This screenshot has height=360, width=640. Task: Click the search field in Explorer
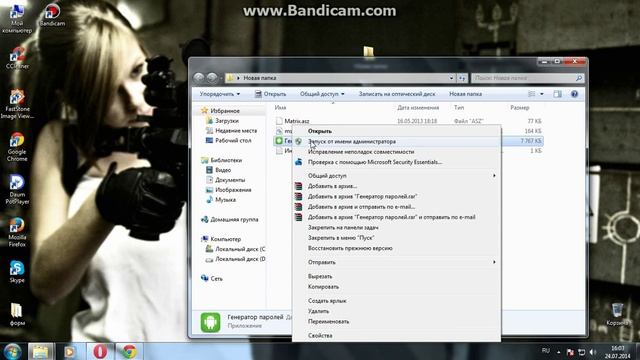[527, 78]
